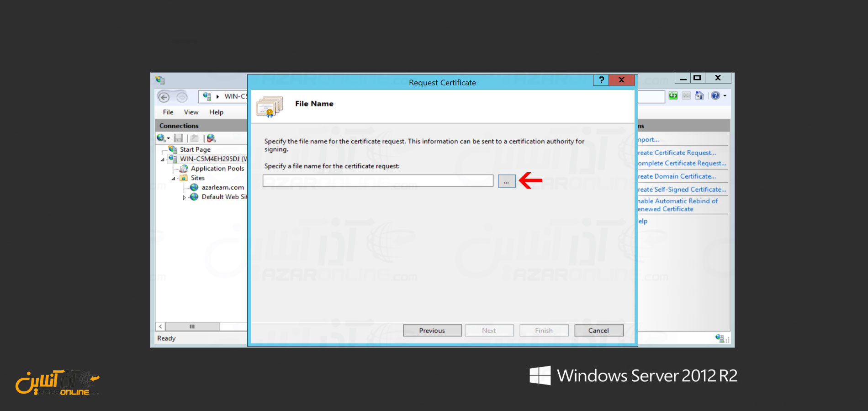
Task: Cancel the Request Certificate dialog
Action: [598, 331]
